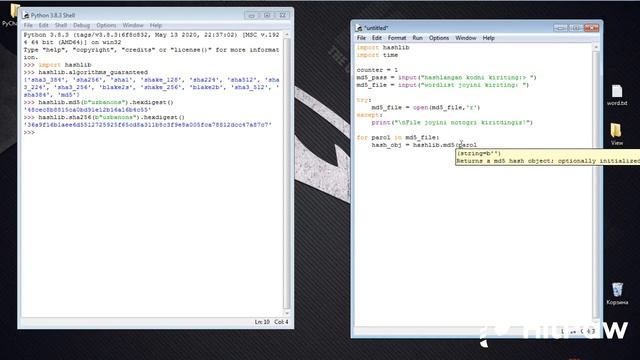This screenshot has height=360, width=640.
Task: Minimize the Python Shell window
Action: (x=251, y=15)
